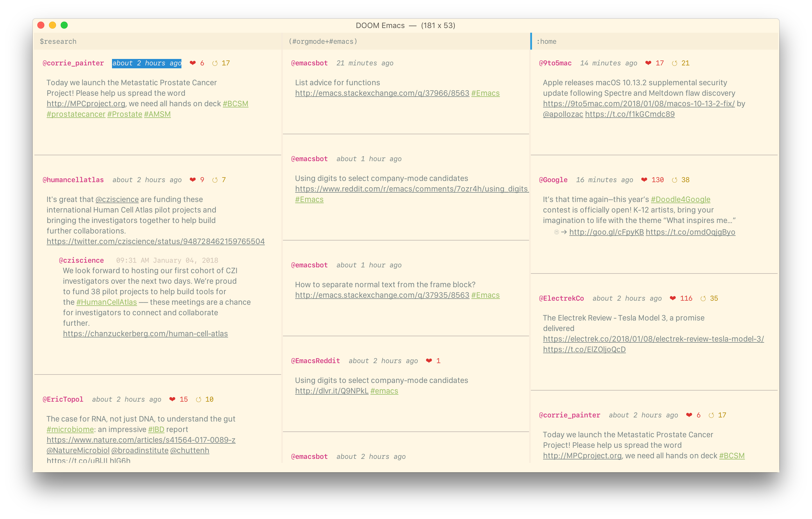Click the highlighted 'about 2 hours ago' timestamp
This screenshot has height=519, width=812.
click(x=147, y=63)
